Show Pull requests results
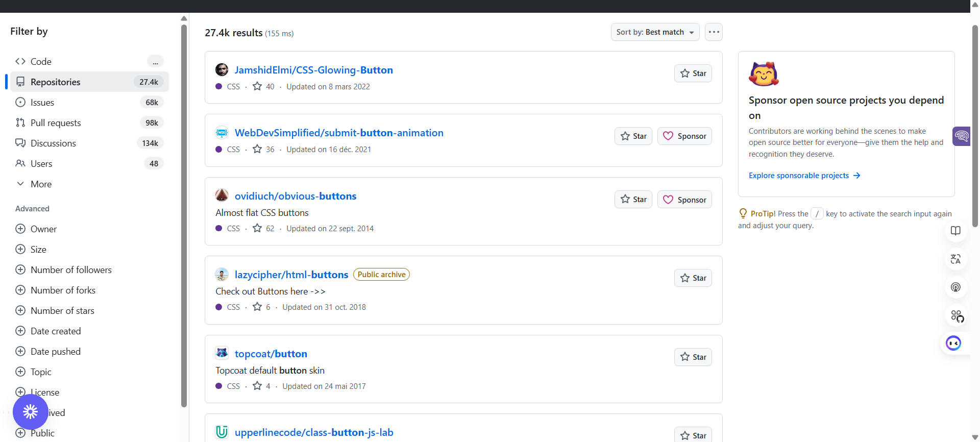The width and height of the screenshot is (980, 442). pyautogui.click(x=89, y=122)
